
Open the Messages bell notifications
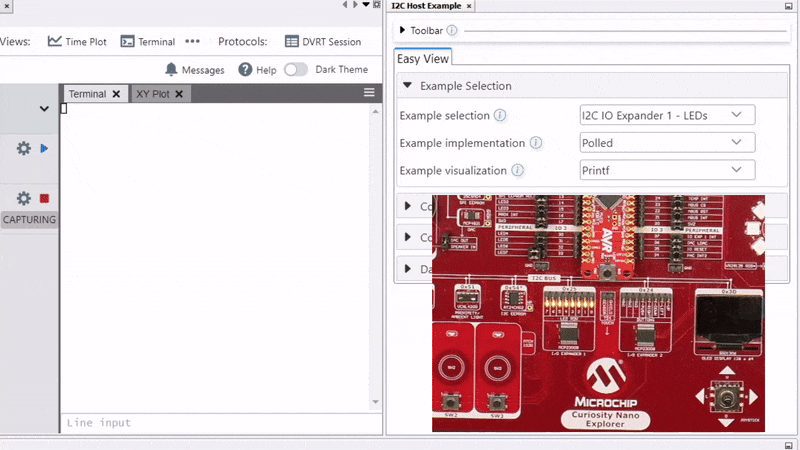point(195,70)
